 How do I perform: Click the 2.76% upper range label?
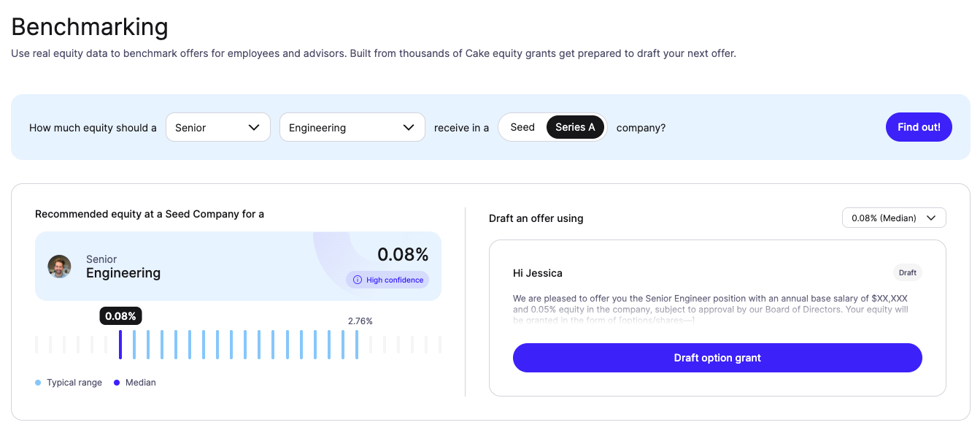(360, 321)
